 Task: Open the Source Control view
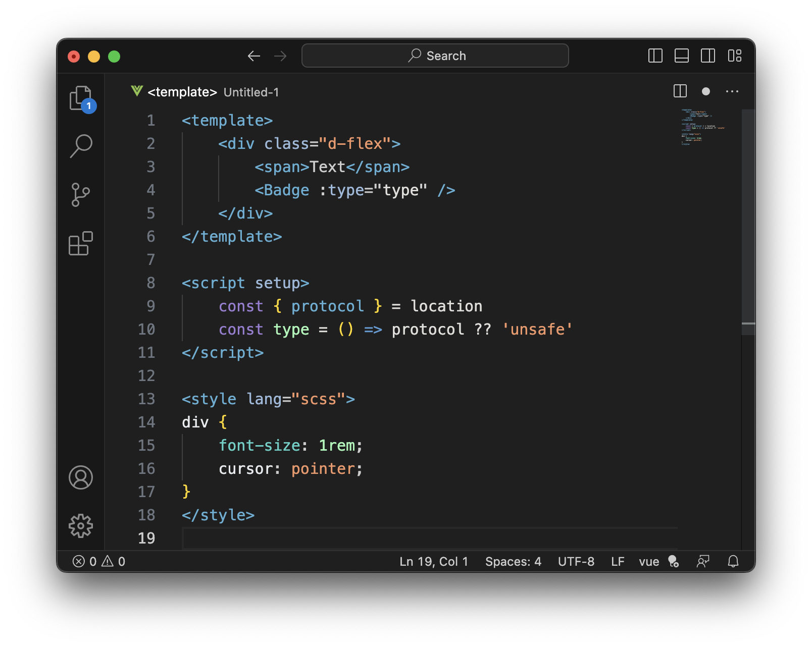coord(81,195)
